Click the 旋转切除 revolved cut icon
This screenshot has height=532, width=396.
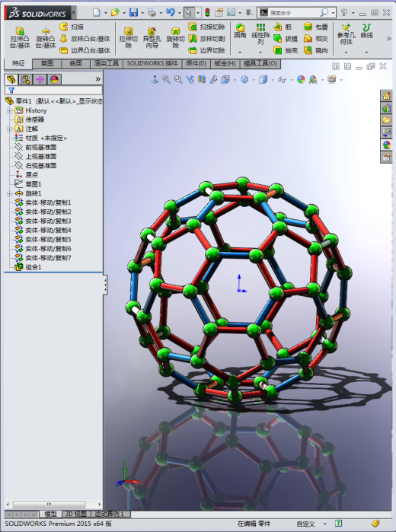coord(175,37)
